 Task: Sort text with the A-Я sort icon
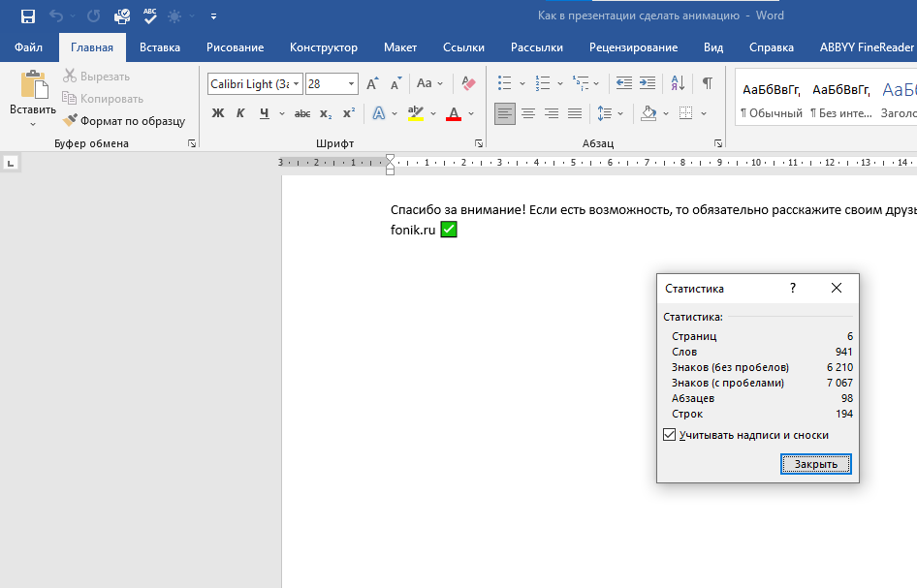pyautogui.click(x=678, y=83)
